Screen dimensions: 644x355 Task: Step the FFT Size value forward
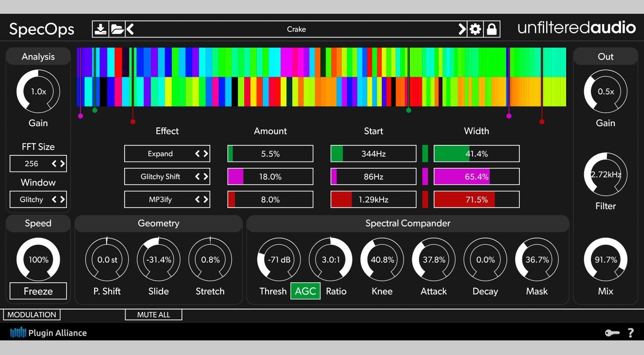(x=62, y=163)
